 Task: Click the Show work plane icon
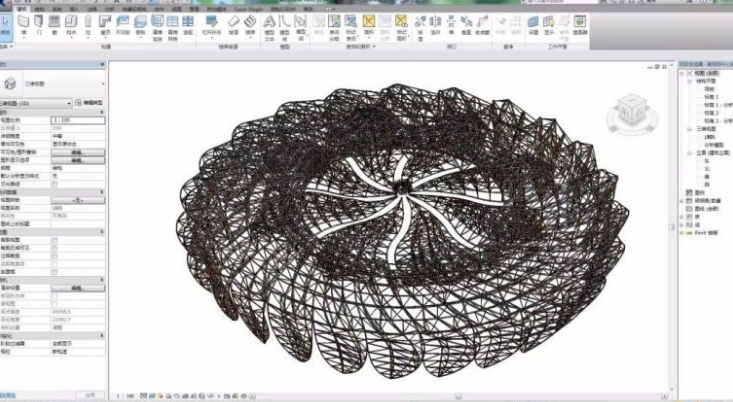pos(549,25)
